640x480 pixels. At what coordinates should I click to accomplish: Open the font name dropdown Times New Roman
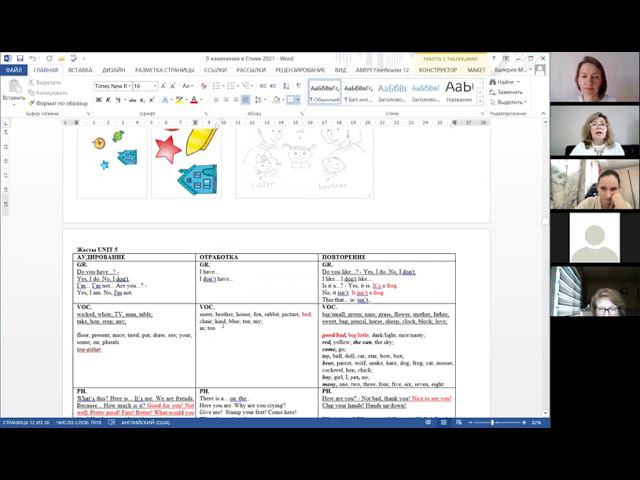coord(130,86)
